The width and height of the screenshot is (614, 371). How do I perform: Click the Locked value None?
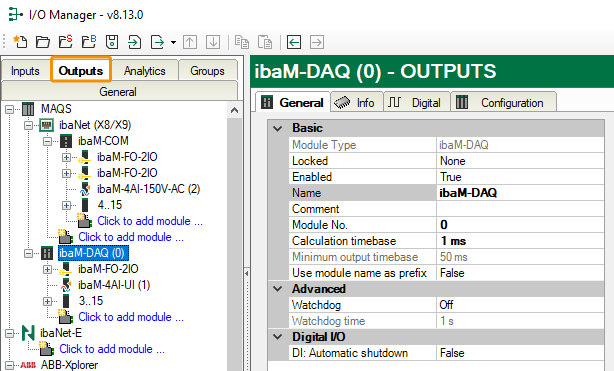pyautogui.click(x=520, y=161)
